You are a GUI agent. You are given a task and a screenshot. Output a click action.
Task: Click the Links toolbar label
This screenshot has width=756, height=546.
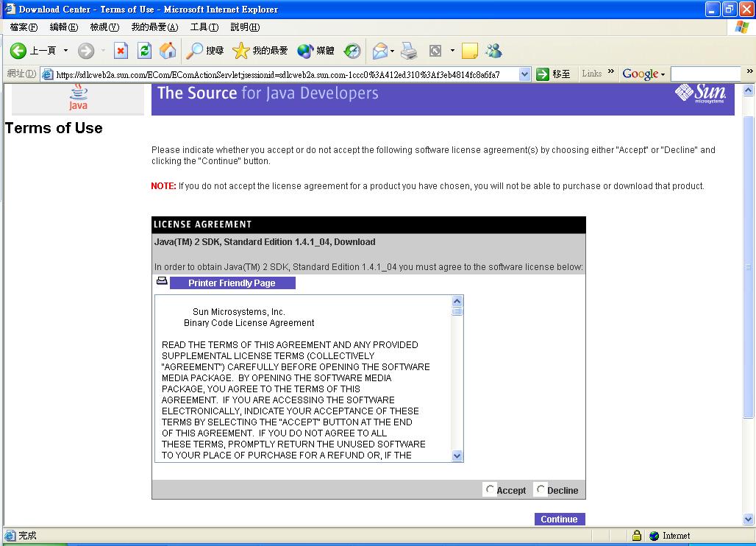591,74
